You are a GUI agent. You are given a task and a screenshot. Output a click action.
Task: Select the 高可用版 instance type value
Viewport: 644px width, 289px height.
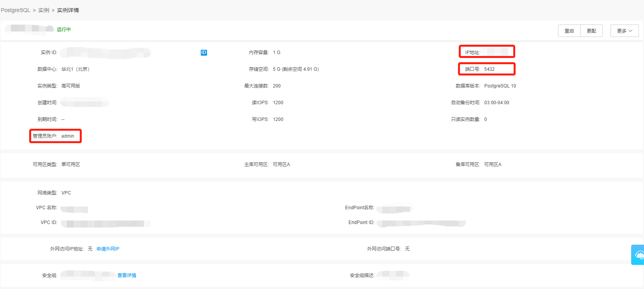point(71,86)
